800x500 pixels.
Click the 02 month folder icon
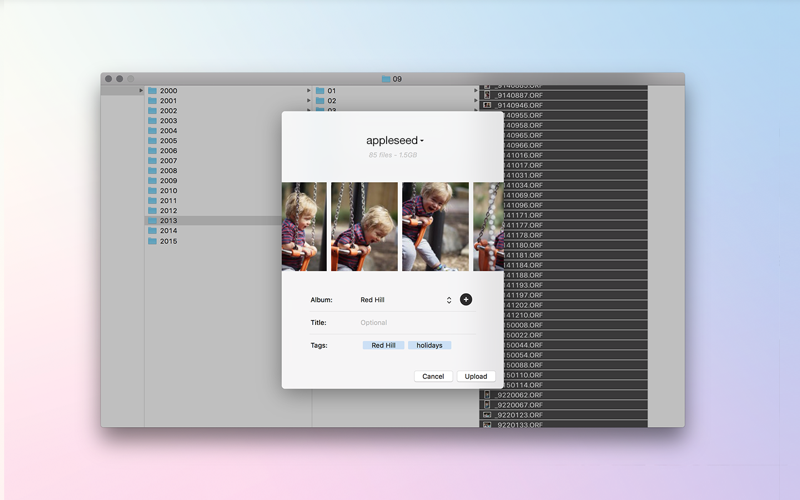(320, 101)
